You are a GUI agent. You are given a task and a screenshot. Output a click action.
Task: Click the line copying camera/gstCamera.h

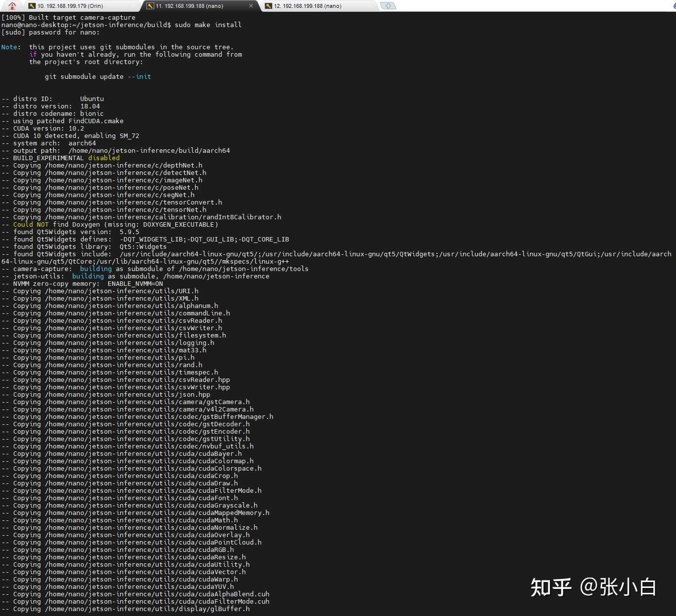point(126,402)
